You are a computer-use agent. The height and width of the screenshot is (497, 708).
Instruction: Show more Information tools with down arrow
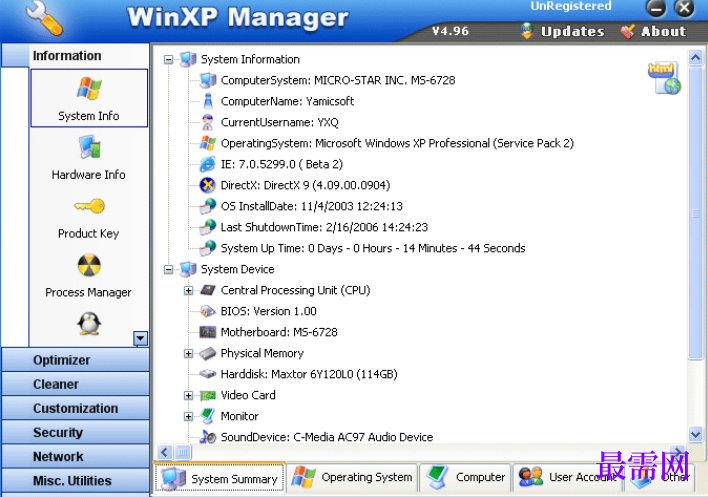[140, 338]
